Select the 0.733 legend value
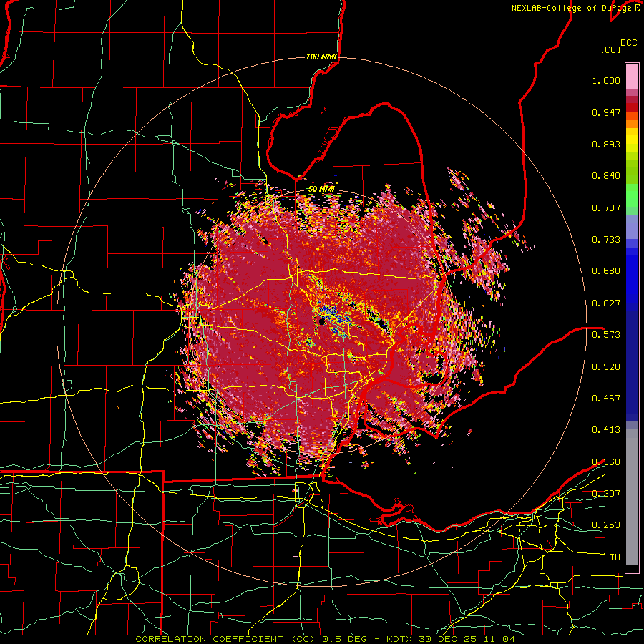 pos(606,240)
